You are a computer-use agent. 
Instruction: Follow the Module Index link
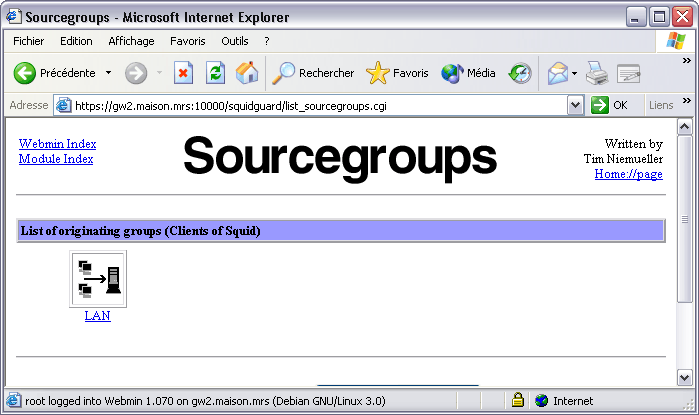tap(56, 159)
